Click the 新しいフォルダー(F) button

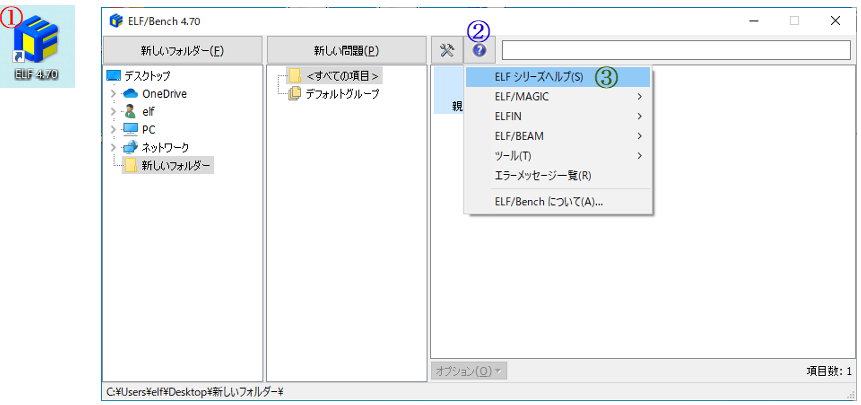click(182, 51)
